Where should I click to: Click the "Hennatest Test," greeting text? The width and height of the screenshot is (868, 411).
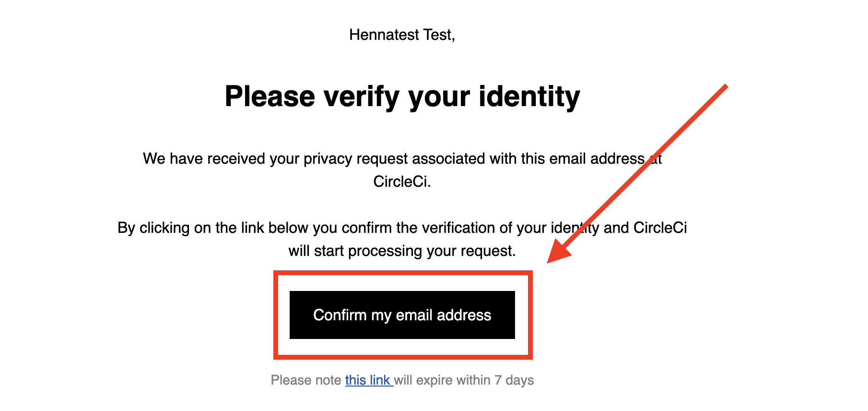402,35
